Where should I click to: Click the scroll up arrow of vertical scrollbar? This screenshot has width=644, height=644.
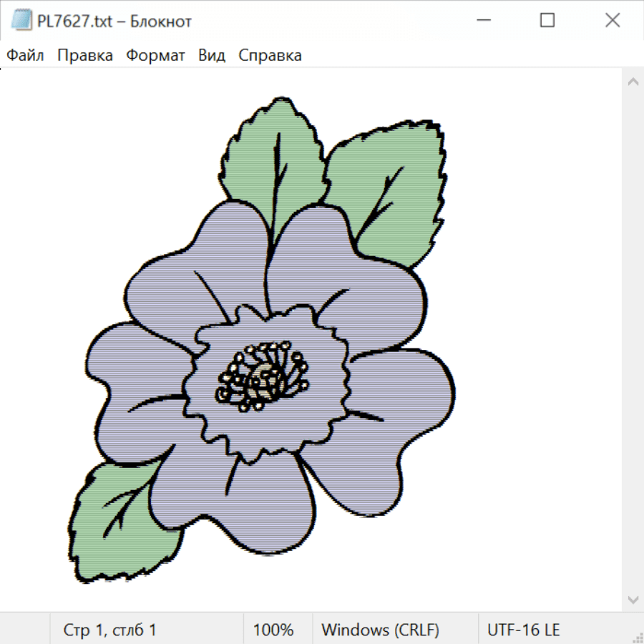tap(633, 82)
